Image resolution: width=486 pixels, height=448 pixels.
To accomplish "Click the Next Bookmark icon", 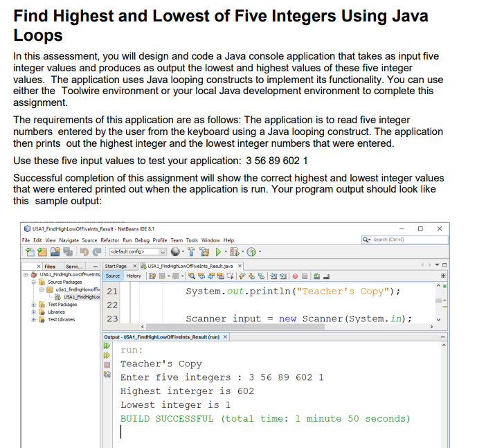I will (x=252, y=276).
